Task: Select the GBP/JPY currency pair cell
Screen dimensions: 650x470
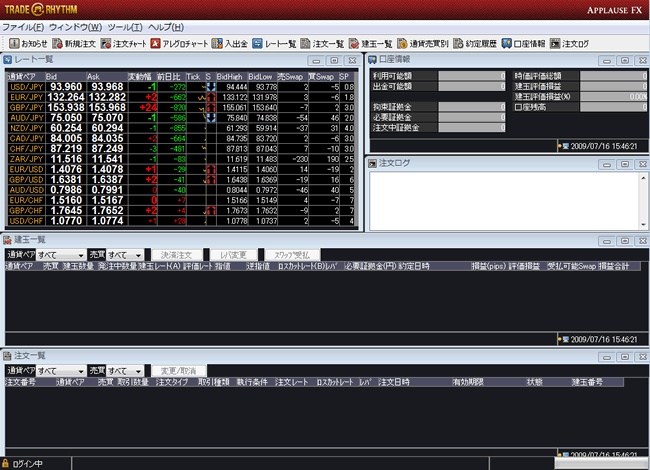Action: (x=27, y=108)
